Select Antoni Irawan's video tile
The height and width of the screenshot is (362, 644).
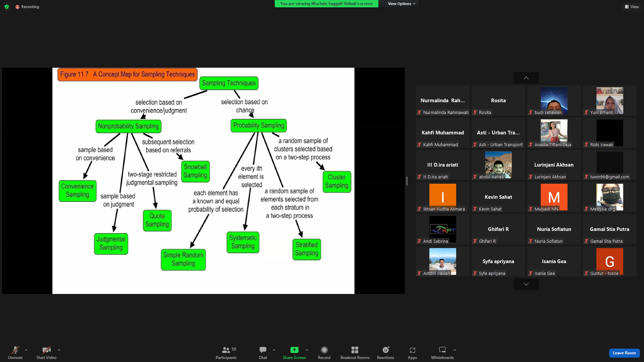[443, 261]
